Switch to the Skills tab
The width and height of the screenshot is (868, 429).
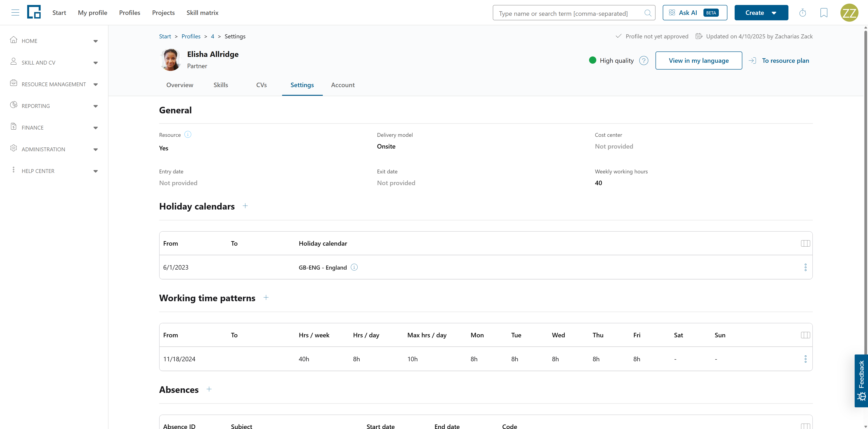[221, 85]
